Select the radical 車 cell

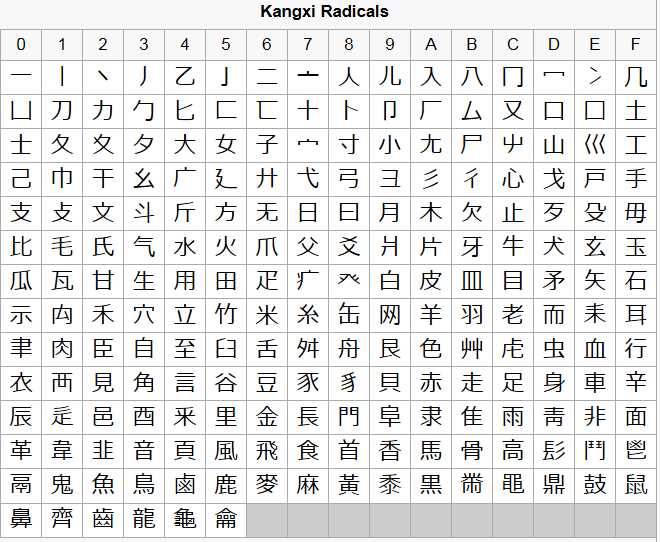point(594,384)
